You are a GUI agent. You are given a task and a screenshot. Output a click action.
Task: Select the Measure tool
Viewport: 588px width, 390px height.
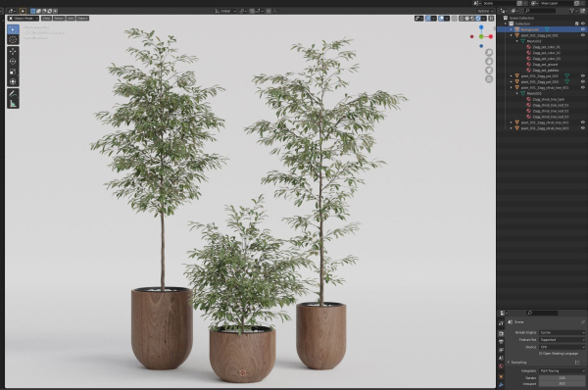pos(13,104)
